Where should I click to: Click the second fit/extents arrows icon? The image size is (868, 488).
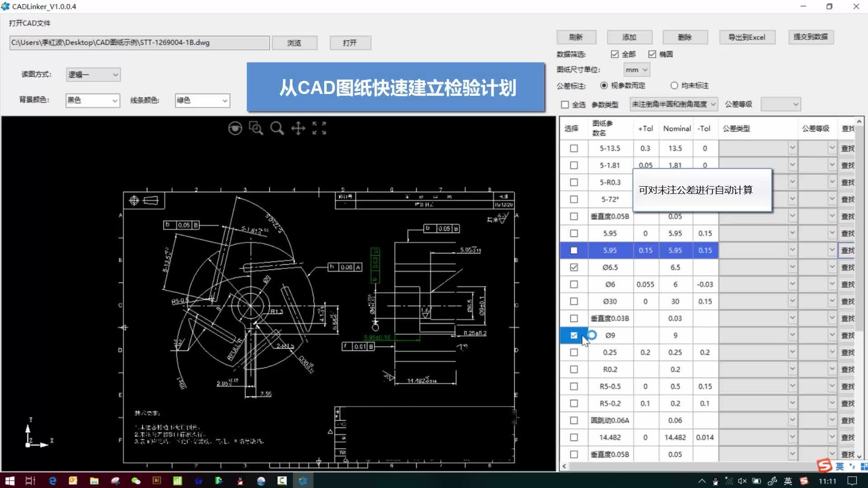click(325, 128)
